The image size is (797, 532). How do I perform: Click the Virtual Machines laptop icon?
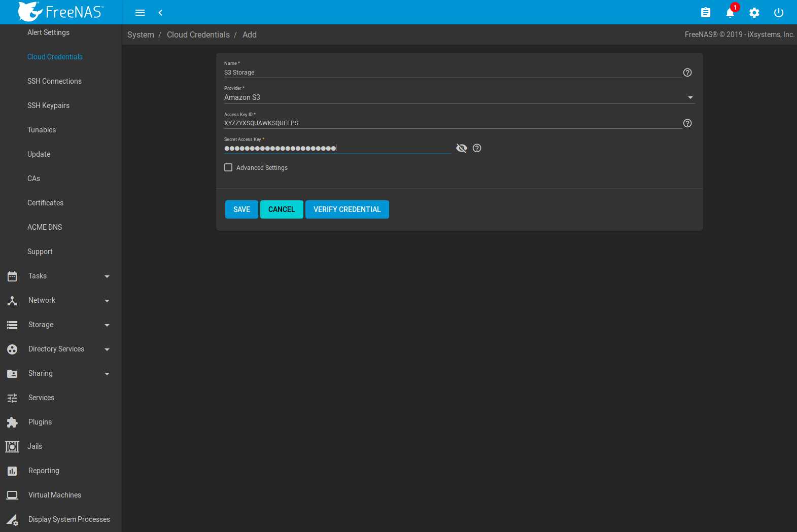click(12, 495)
